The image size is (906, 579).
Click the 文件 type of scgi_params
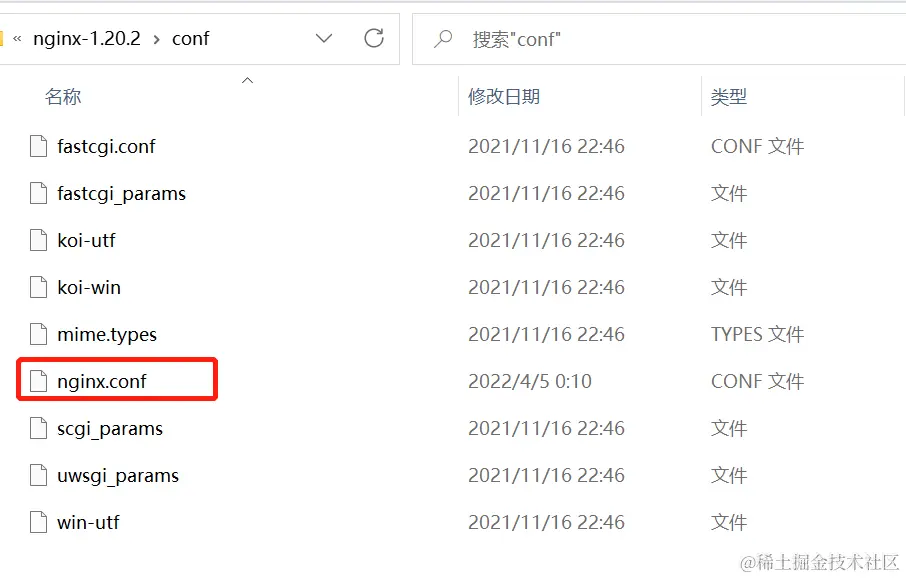pyautogui.click(x=729, y=428)
